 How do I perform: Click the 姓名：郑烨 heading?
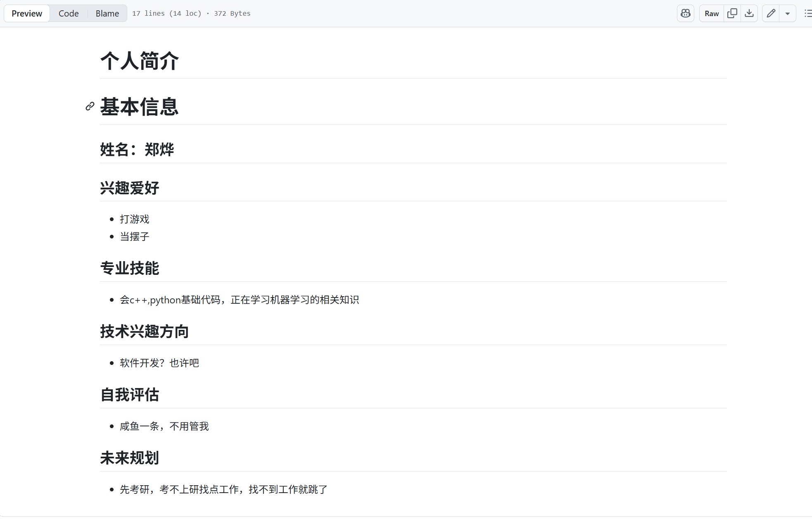coord(137,150)
